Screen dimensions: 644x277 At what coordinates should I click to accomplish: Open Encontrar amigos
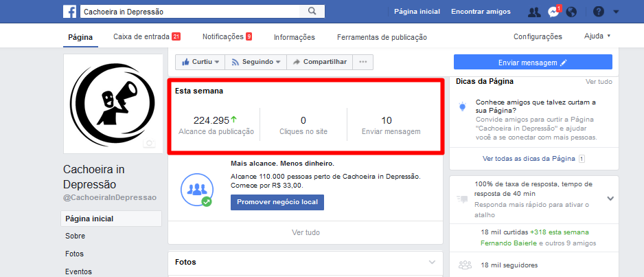point(481,12)
